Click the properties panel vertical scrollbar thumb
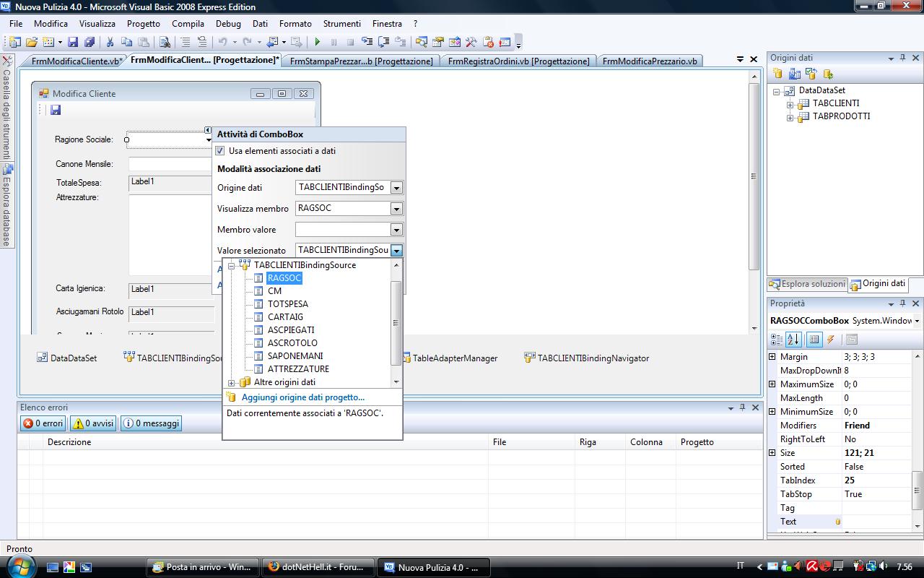The width and height of the screenshot is (924, 578). [x=917, y=492]
